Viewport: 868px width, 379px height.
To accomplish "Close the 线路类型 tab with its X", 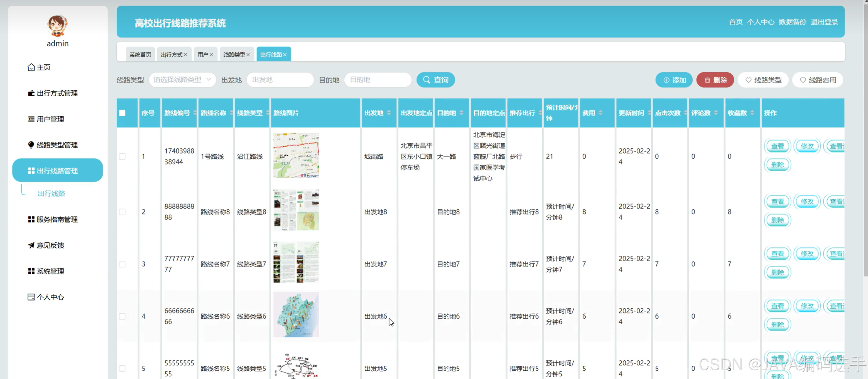I will (x=248, y=55).
